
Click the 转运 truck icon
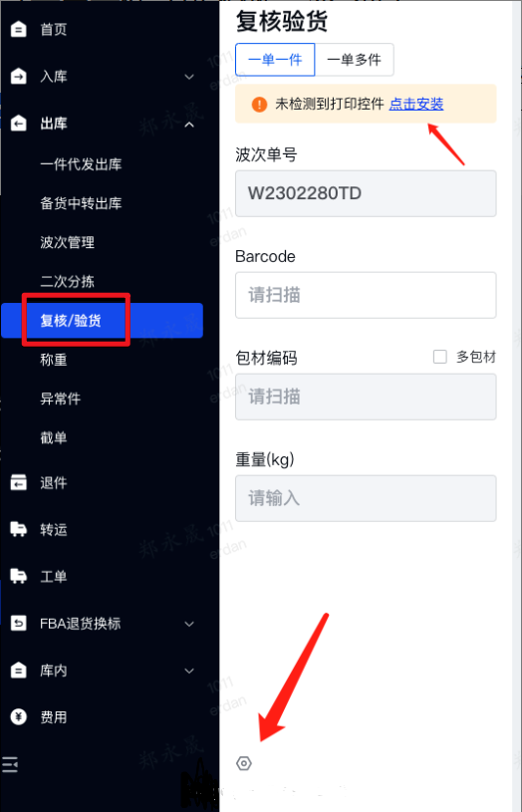[x=19, y=529]
